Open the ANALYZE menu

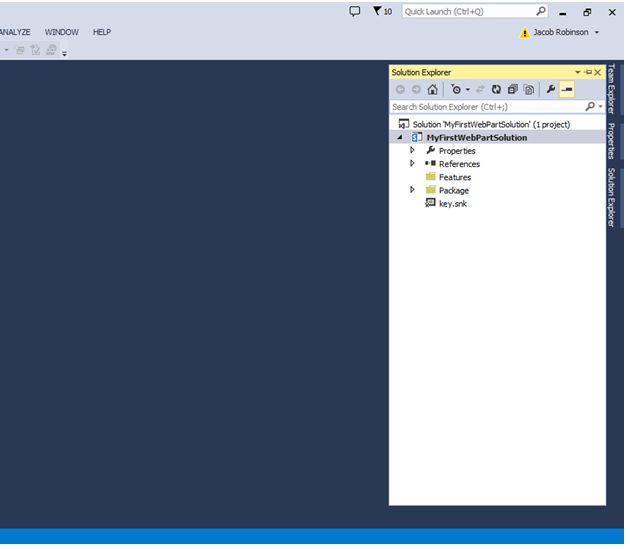click(15, 32)
